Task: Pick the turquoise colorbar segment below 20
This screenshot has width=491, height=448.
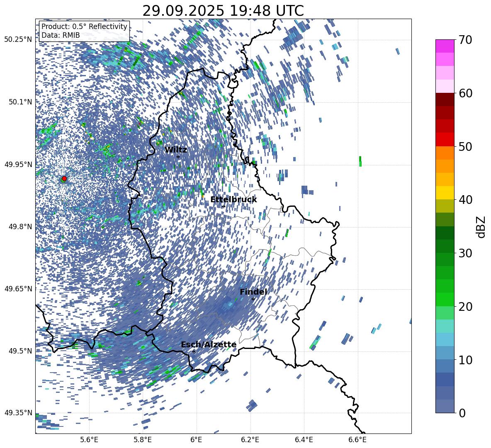Action: (x=445, y=326)
